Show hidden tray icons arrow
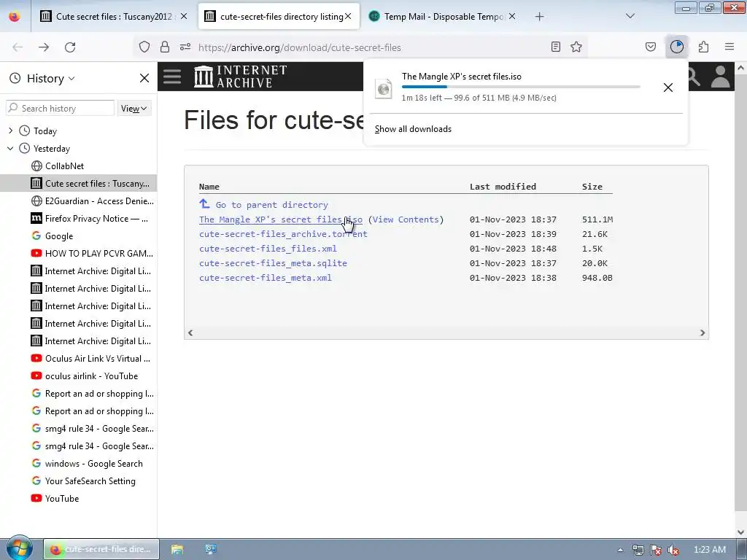747x560 pixels. click(620, 550)
